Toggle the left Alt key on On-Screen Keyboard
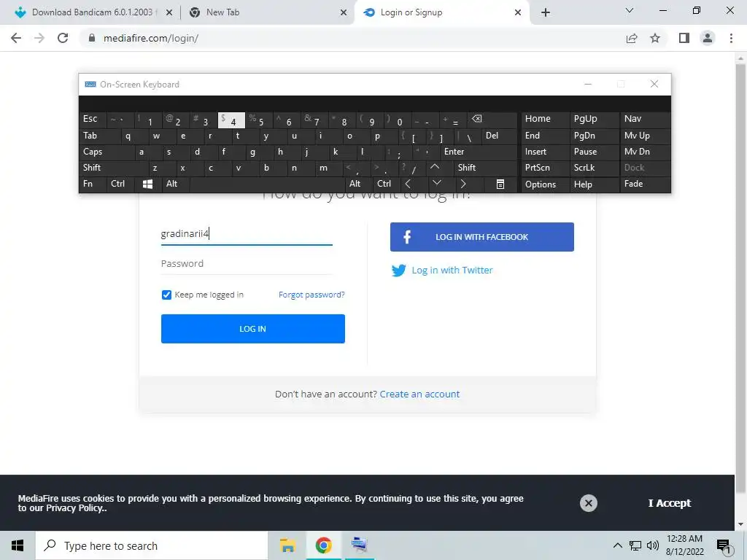 tap(175, 184)
